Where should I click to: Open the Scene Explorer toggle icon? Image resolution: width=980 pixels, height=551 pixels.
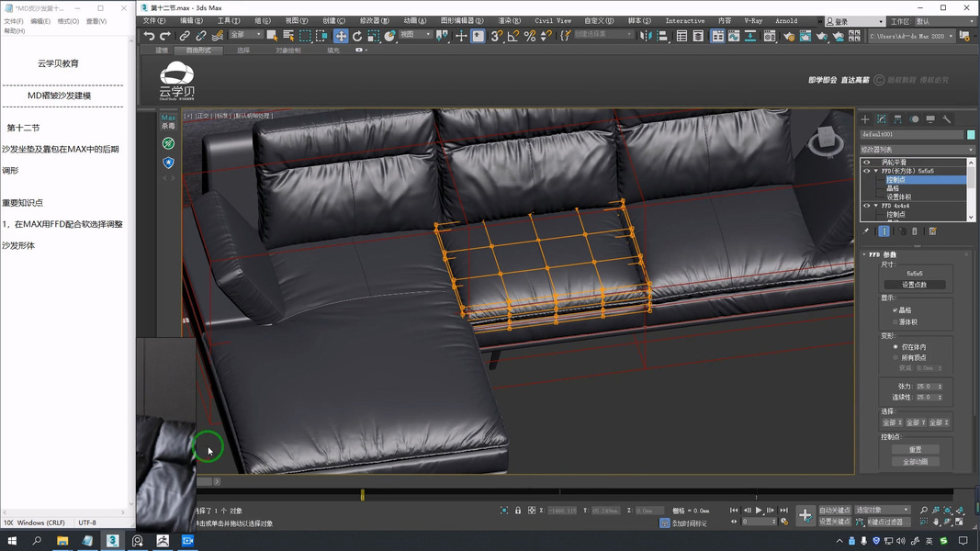point(681,36)
